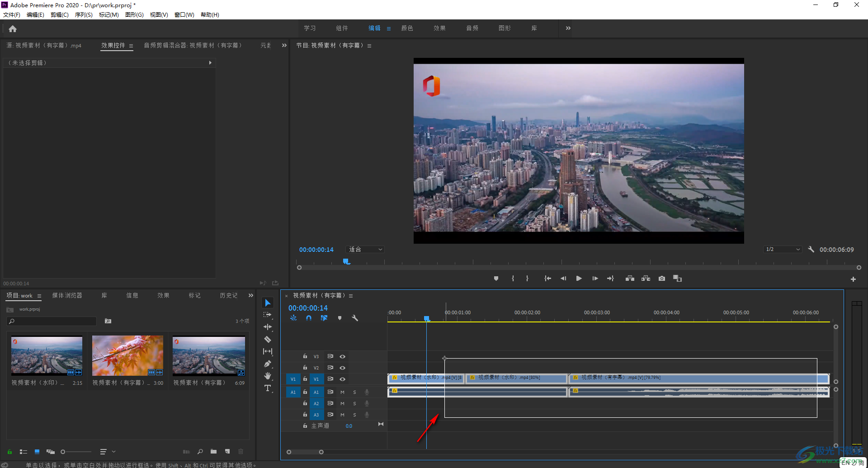Toggle Snap in timeline magnet
The image size is (868, 468).
[x=308, y=318]
